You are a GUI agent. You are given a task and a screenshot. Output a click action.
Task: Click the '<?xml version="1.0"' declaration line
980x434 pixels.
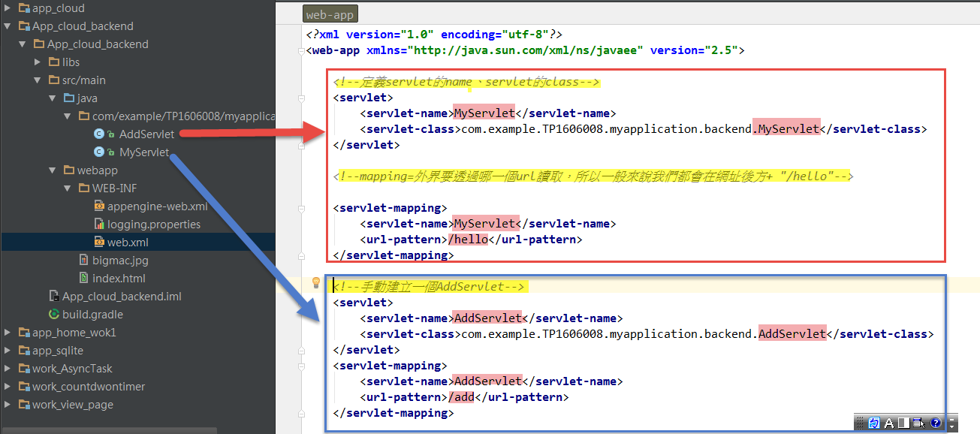[x=434, y=35]
